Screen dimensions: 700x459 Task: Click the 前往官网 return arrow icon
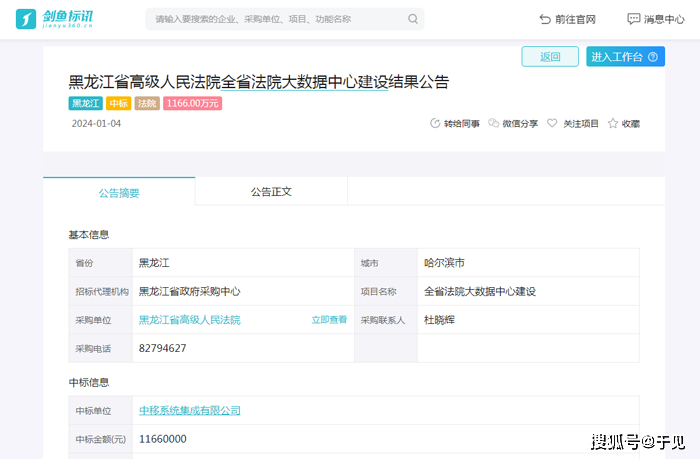545,19
